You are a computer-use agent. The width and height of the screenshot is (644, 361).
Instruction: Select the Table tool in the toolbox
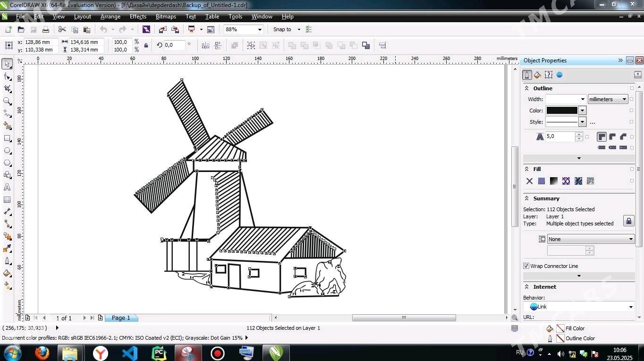coord(7,200)
